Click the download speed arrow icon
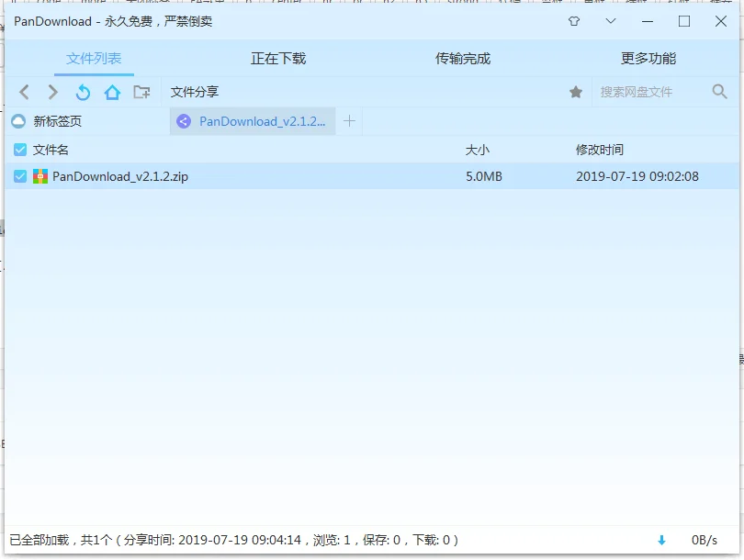This screenshot has width=744, height=560. click(x=661, y=540)
